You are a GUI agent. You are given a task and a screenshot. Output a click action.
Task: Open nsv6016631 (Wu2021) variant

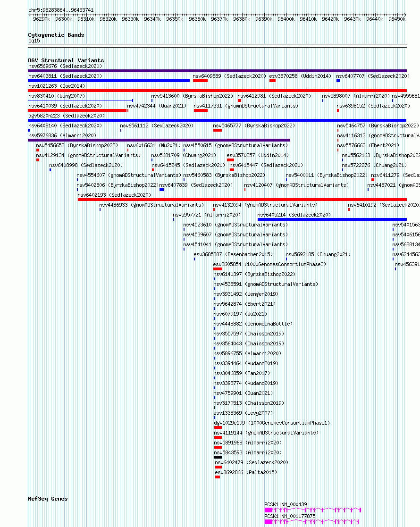[x=154, y=145]
